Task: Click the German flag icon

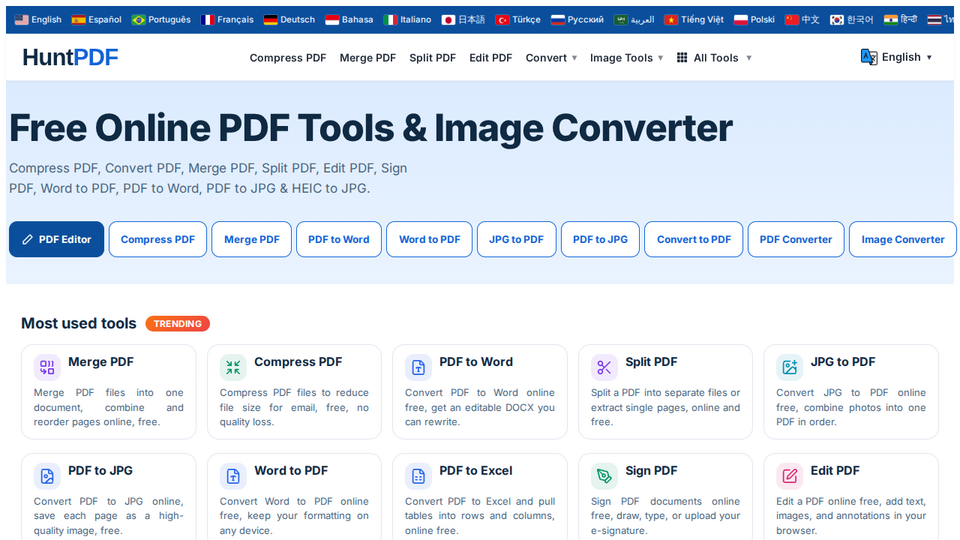Action: (x=271, y=20)
